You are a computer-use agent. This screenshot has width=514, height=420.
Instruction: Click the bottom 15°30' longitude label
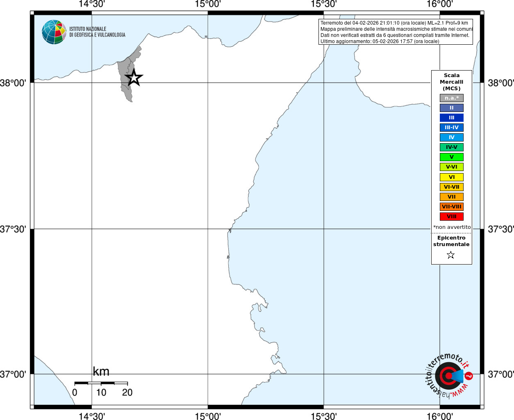point(324,416)
